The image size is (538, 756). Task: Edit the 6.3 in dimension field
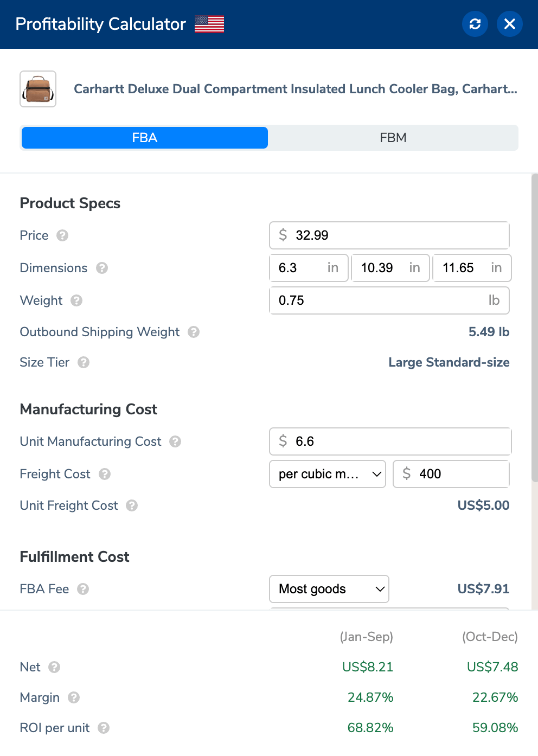[x=309, y=268]
